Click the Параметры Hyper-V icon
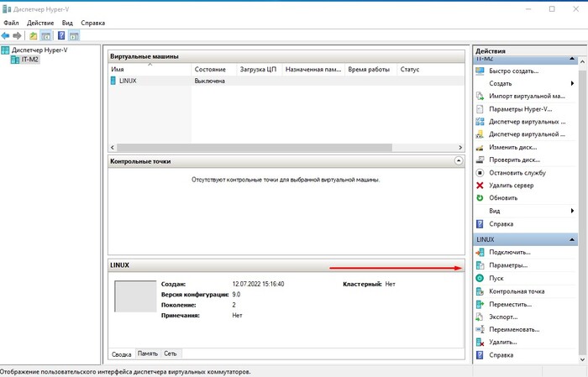The image size is (588, 377). coord(480,109)
